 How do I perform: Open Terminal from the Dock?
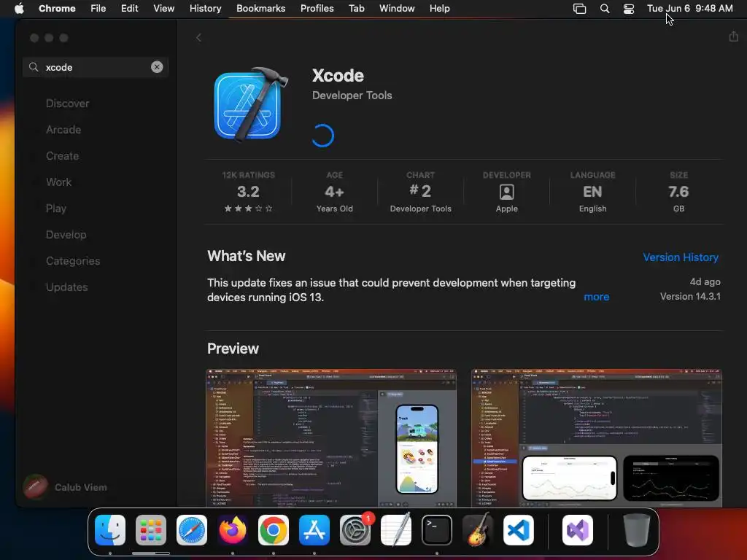437,530
